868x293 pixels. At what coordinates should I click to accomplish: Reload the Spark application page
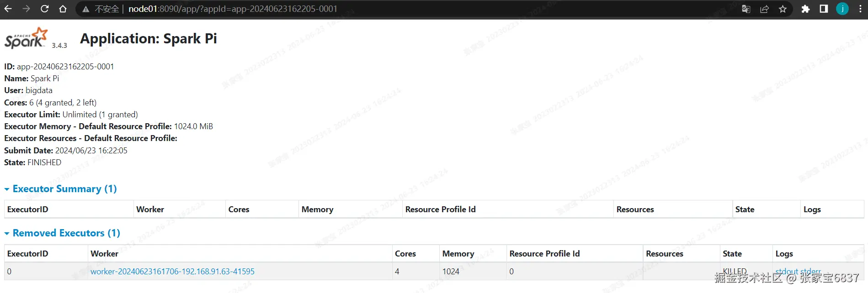45,9
